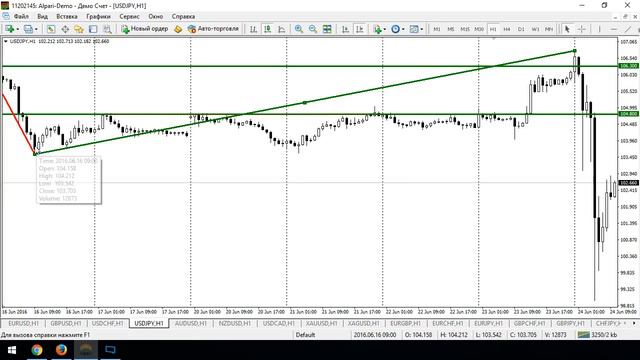
Task: Open the Periods clock icon
Action: tap(395, 29)
